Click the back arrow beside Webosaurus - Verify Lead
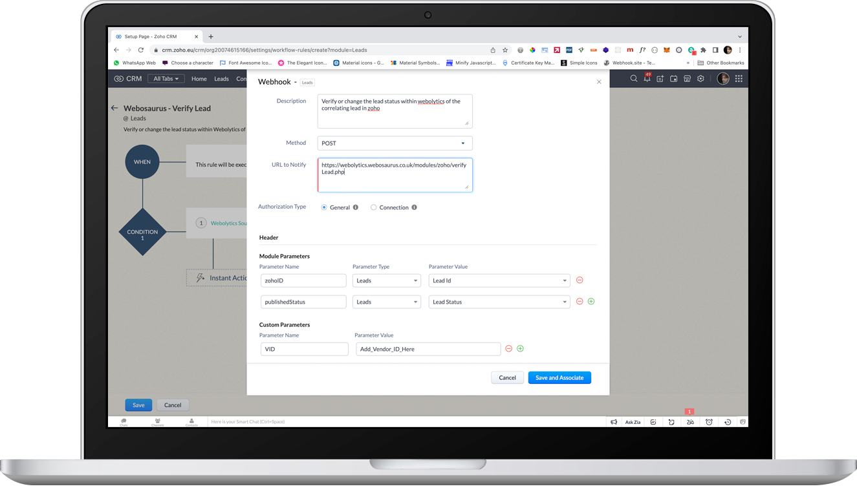This screenshot has height=504, width=857. pos(114,108)
